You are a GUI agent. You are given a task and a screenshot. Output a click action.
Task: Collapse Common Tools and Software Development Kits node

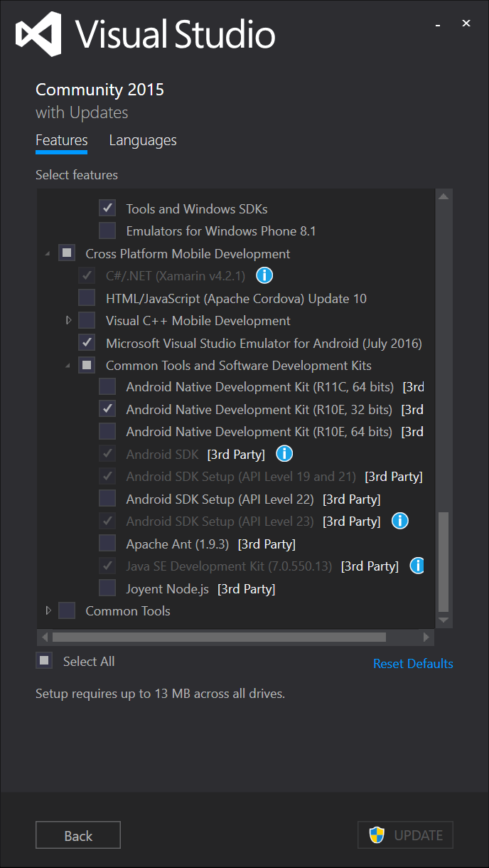click(x=68, y=366)
